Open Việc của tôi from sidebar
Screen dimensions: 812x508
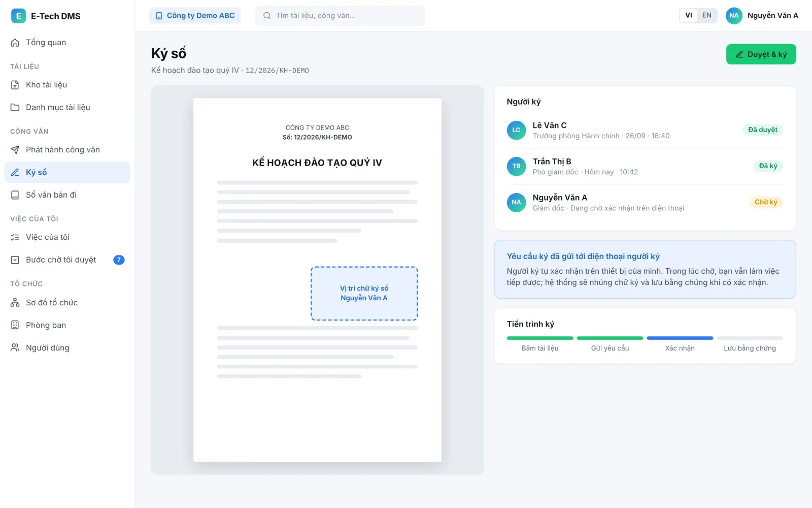67,237
